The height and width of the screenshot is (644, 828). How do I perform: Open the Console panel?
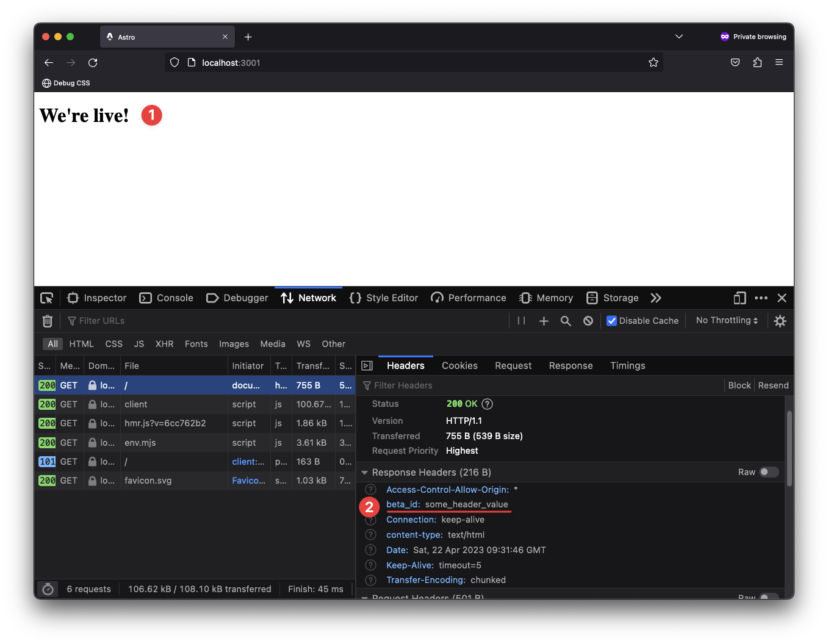click(166, 298)
